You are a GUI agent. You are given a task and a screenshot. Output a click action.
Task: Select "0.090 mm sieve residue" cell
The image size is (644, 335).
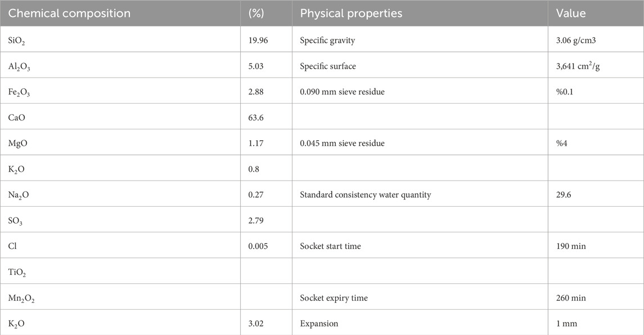coord(342,92)
